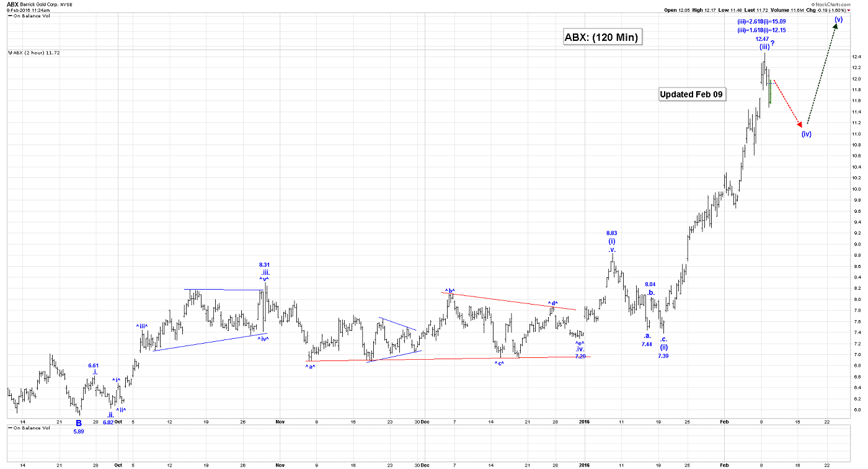Click the ^v^ subwave label
Image resolution: width=868 pixels, height=469 pixels.
point(265,279)
